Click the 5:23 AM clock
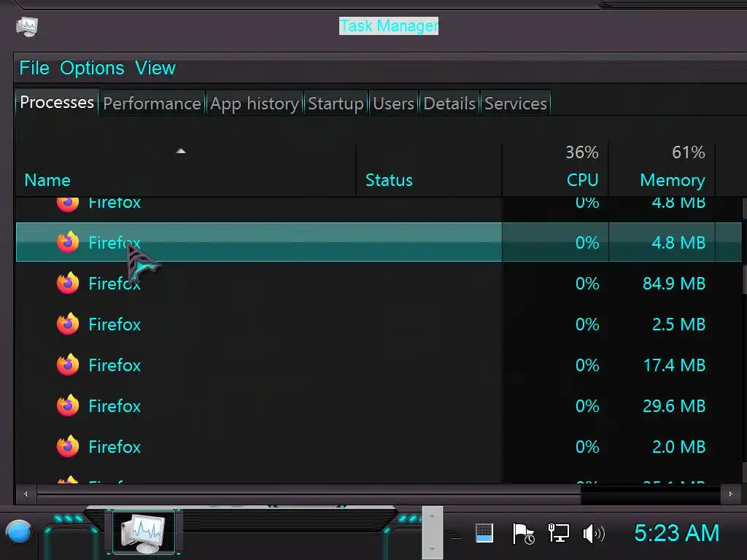This screenshot has height=560, width=747. tap(676, 533)
